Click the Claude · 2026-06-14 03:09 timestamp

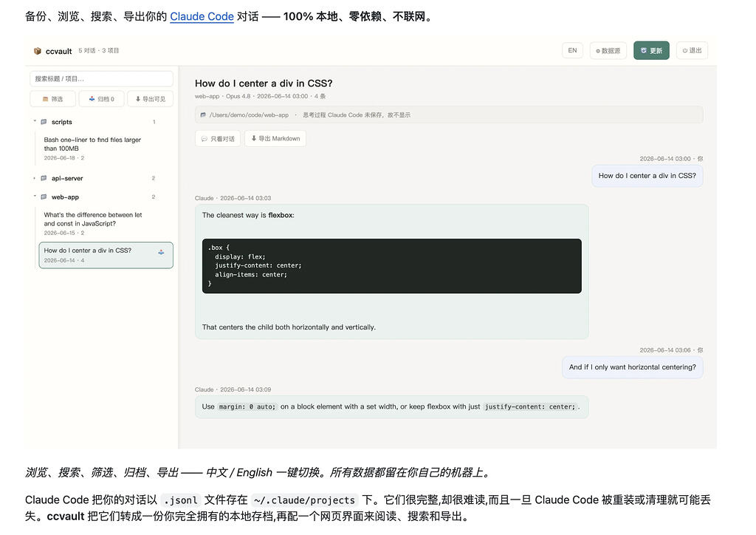(233, 389)
